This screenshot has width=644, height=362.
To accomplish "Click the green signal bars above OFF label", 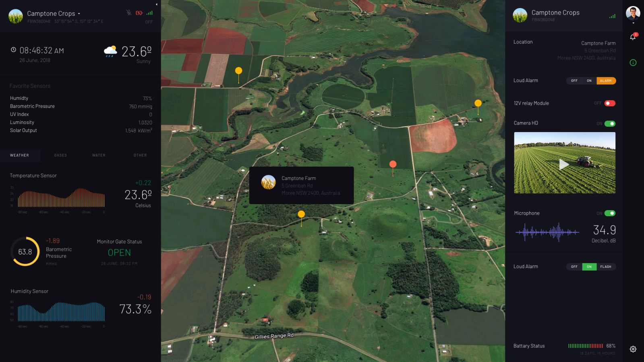I will (149, 13).
